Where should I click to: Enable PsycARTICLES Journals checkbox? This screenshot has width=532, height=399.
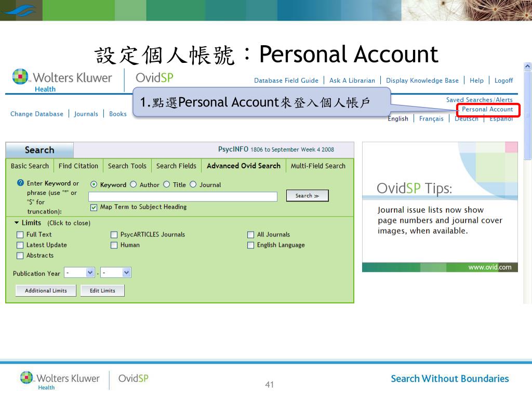click(114, 235)
